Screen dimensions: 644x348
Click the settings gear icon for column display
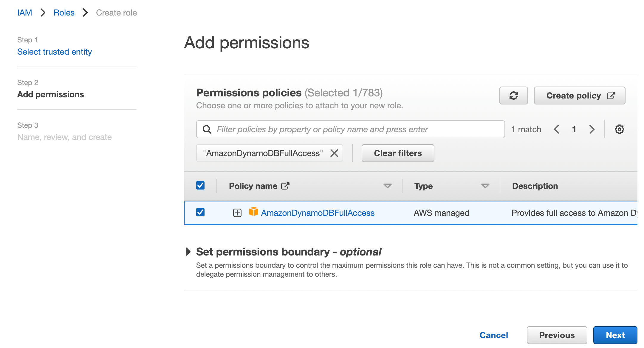619,129
